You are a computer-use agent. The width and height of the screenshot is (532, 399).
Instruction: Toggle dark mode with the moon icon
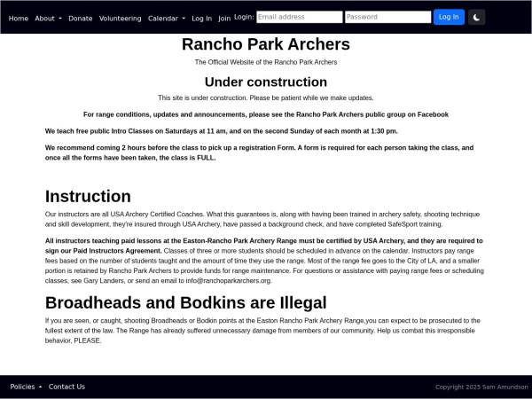click(x=476, y=18)
